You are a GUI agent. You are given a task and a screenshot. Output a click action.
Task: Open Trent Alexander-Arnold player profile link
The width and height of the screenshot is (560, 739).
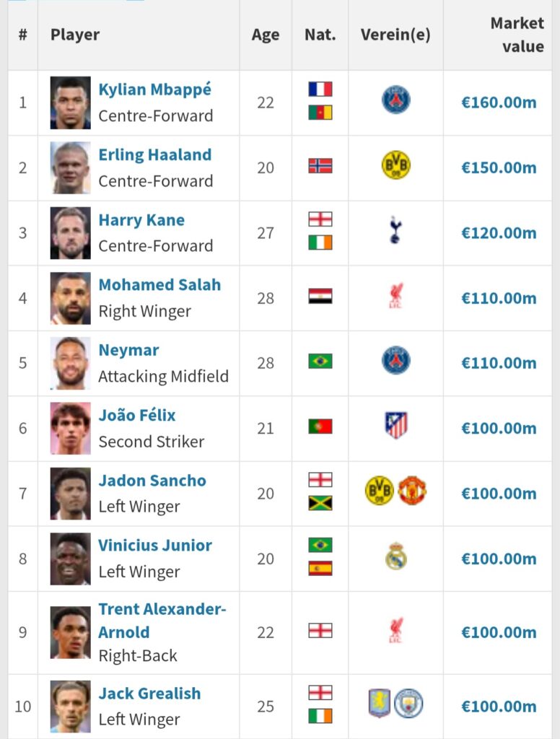click(162, 620)
